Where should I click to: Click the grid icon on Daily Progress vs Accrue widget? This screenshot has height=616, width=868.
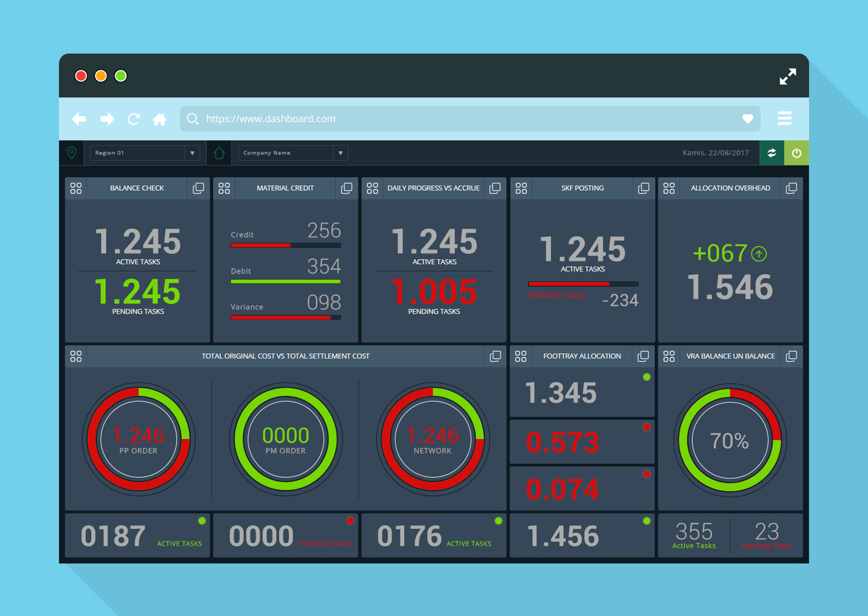click(x=372, y=188)
